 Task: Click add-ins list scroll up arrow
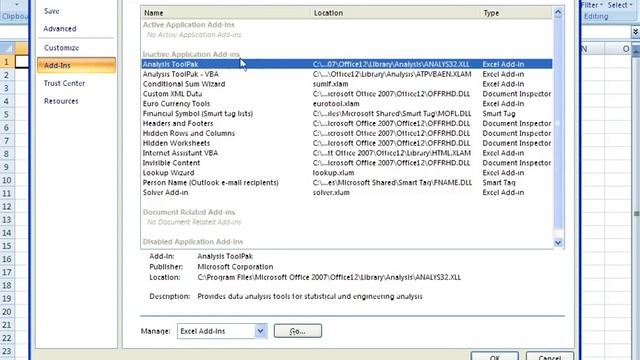(558, 13)
